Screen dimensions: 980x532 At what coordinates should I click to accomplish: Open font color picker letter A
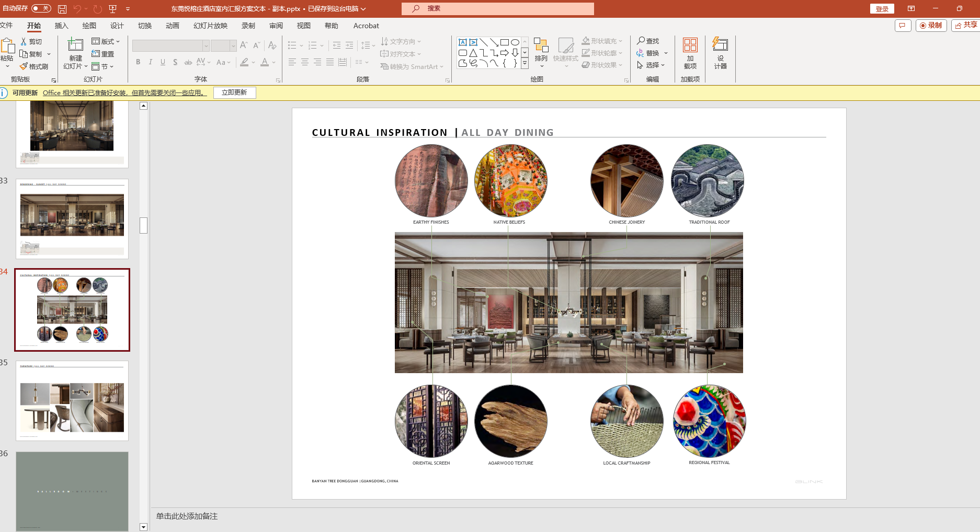click(265, 62)
